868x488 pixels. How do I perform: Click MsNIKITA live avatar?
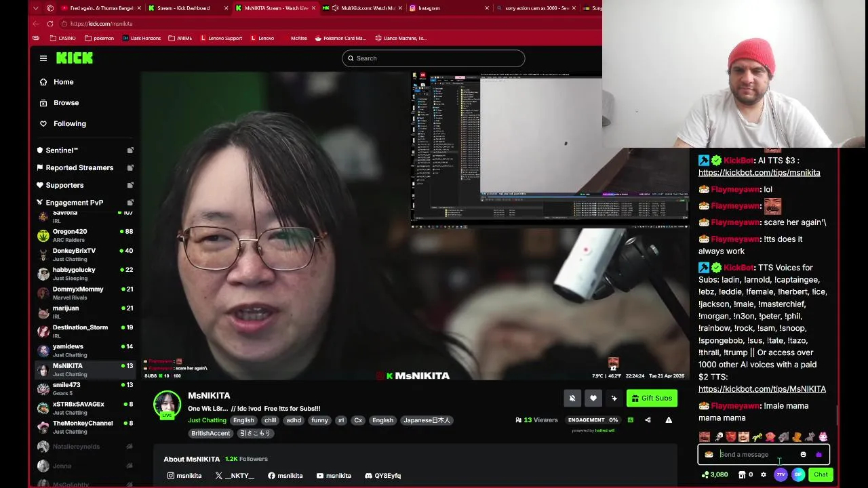[167, 405]
